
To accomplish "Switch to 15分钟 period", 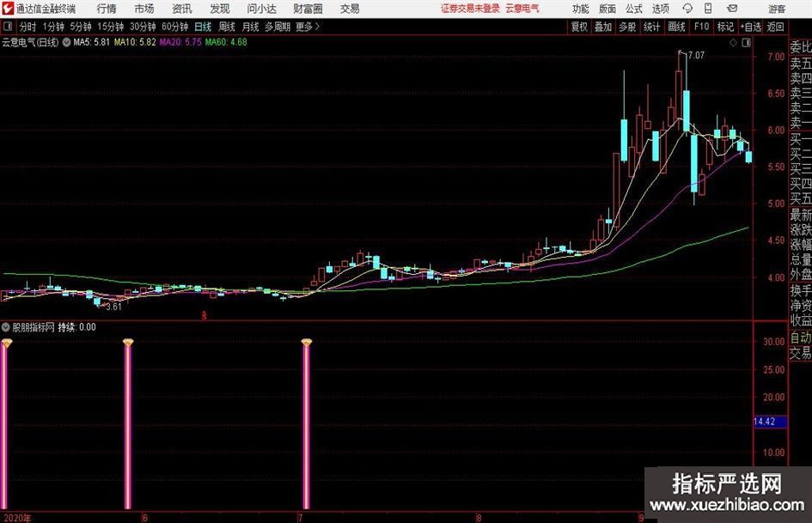I will pos(110,27).
